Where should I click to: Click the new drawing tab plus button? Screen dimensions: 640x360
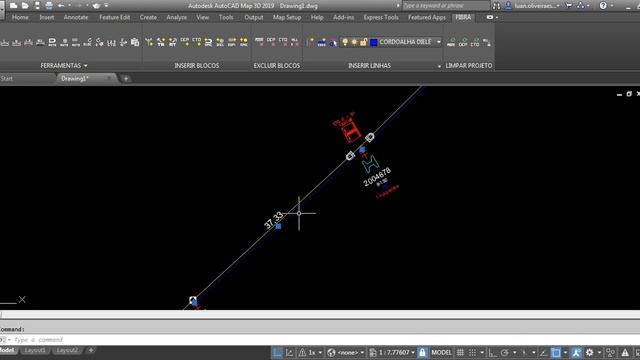click(126, 78)
